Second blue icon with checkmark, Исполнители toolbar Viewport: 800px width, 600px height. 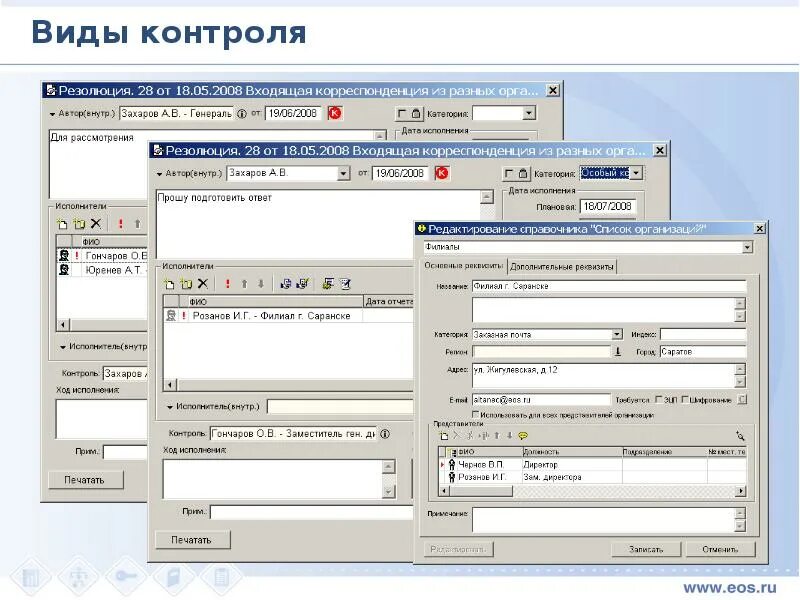[x=303, y=284]
